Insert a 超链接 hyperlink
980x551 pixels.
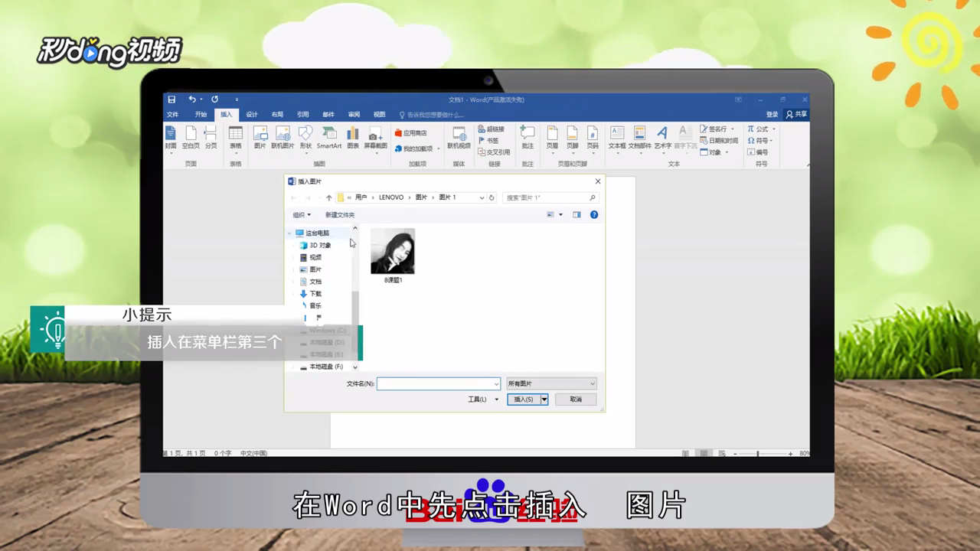coord(491,129)
